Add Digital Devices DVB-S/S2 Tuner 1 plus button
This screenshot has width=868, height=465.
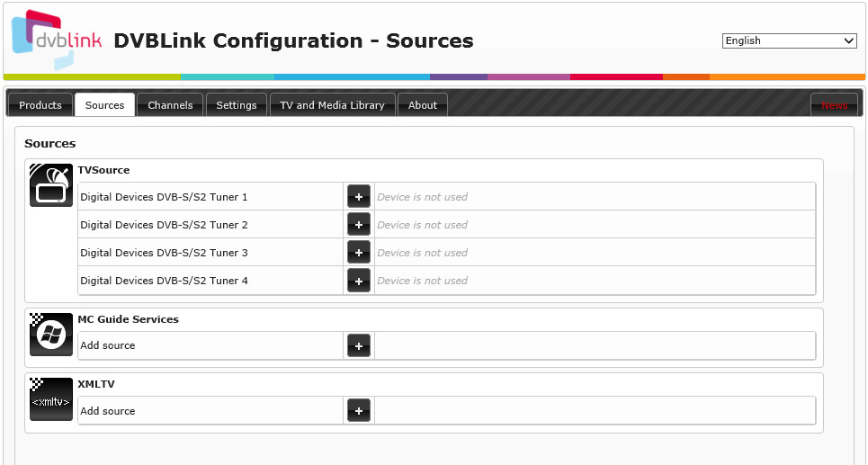pyautogui.click(x=359, y=196)
